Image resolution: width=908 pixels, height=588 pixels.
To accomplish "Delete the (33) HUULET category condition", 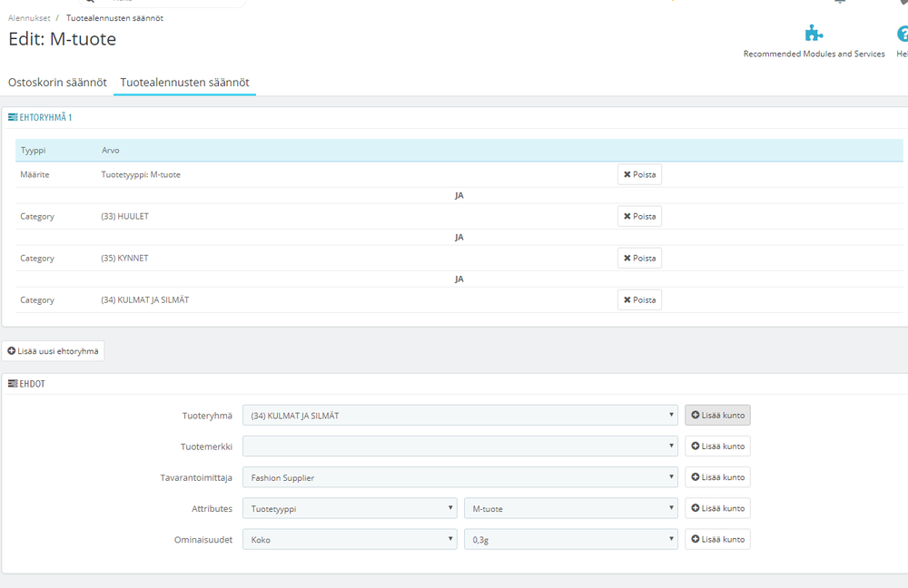I will pyautogui.click(x=639, y=216).
